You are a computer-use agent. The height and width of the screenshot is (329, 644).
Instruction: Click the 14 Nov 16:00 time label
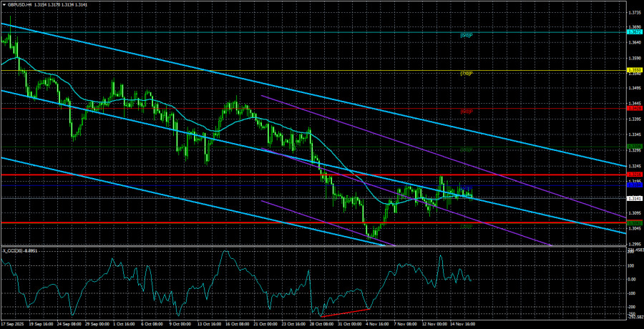[x=463, y=325]
